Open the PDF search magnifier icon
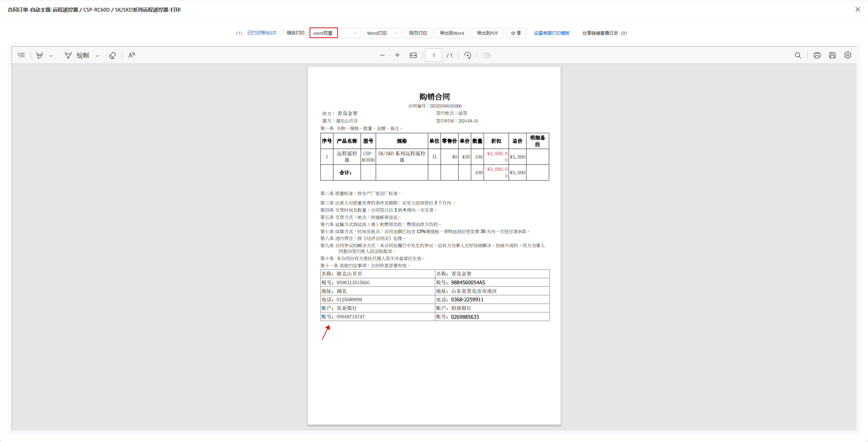 [798, 55]
